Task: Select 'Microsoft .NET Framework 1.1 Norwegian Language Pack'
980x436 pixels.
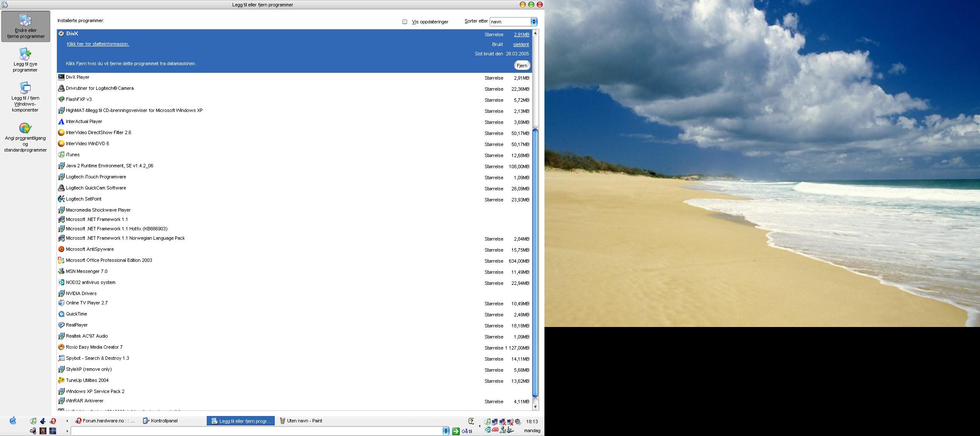Action: click(294, 238)
